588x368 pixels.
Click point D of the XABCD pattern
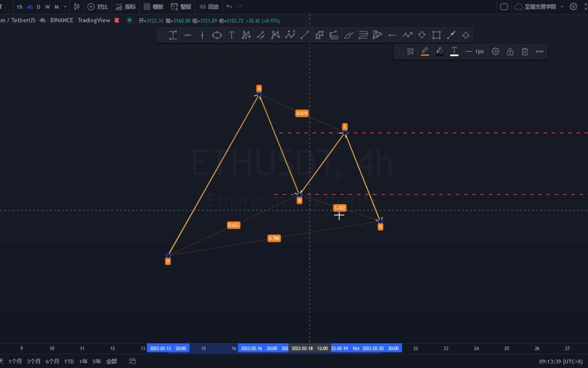pos(380,221)
